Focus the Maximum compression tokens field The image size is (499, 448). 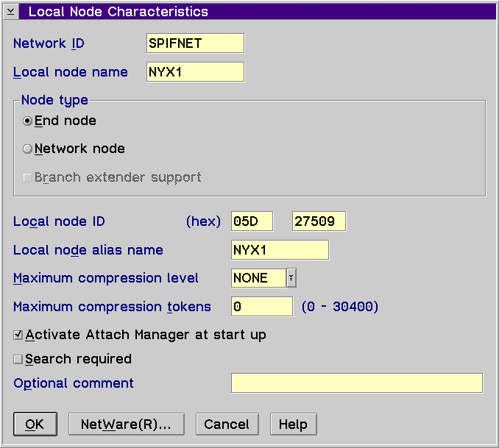pos(262,307)
